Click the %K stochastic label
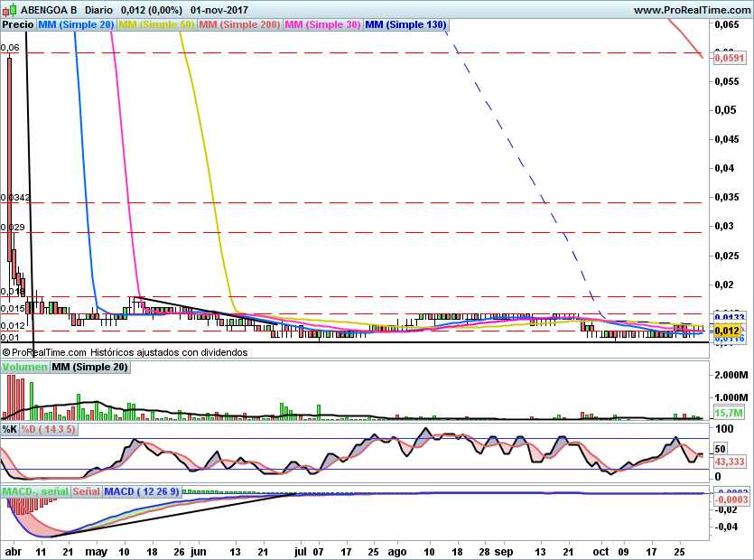Viewport: 754px width, 560px height. pos(10,428)
